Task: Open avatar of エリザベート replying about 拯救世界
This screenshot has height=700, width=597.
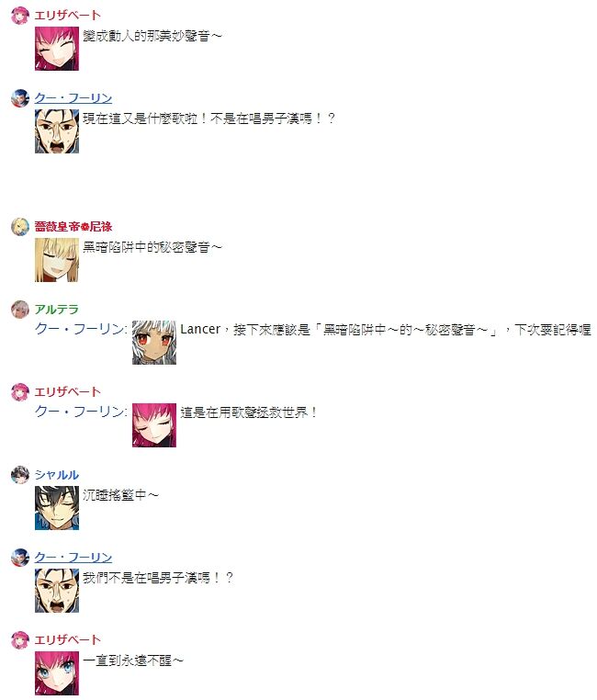Action: (20, 392)
